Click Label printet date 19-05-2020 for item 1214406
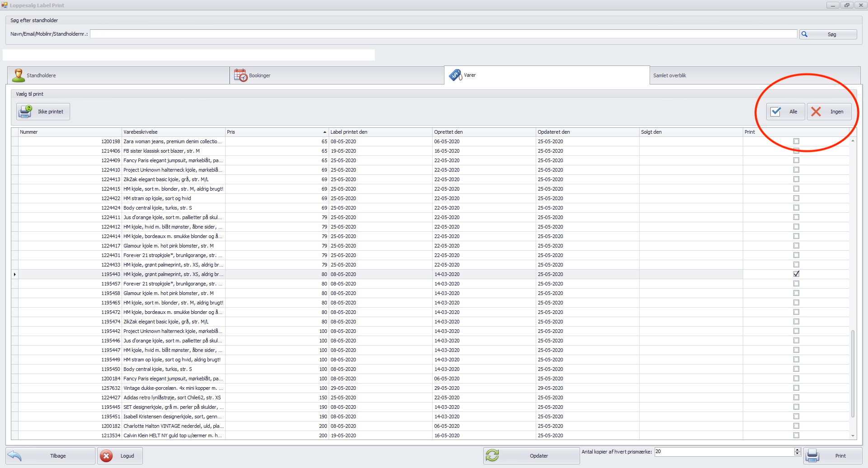Viewport: 868px width, 468px height. pos(343,151)
